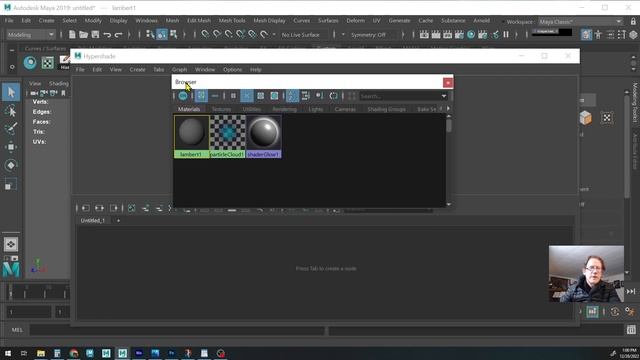Click the reverse order icon in Browser toolbar
The height and width of the screenshot is (360, 640).
click(333, 96)
